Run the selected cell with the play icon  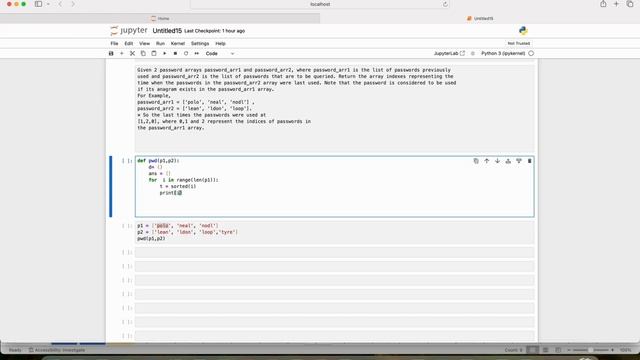(x=164, y=53)
